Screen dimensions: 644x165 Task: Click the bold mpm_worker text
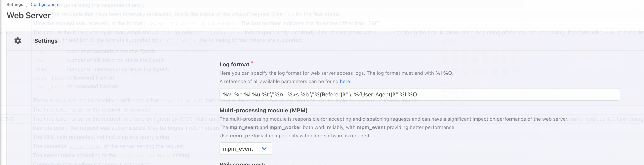285,127
